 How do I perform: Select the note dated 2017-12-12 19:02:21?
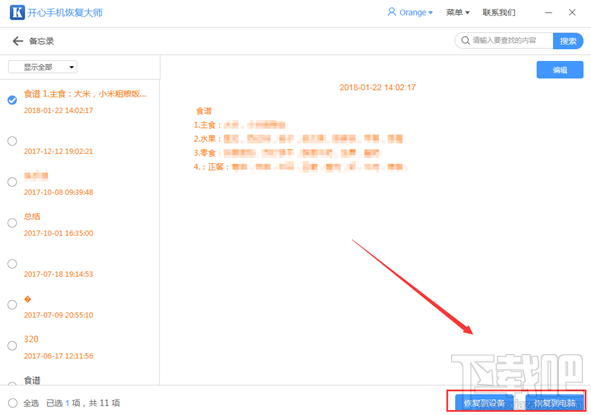click(x=12, y=141)
